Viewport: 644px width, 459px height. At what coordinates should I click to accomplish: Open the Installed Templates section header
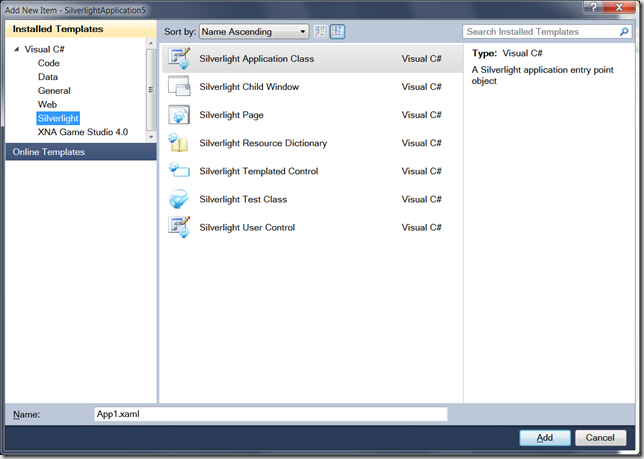[x=81, y=29]
